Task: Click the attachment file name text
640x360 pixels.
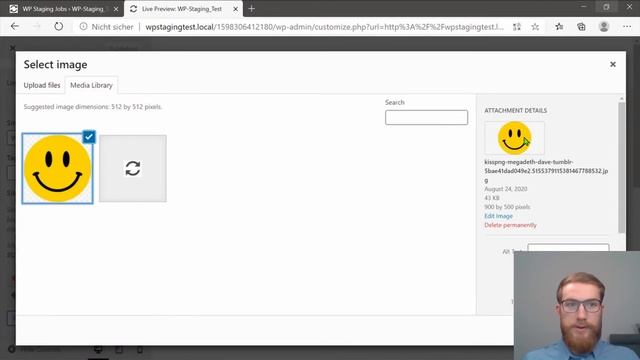Action: coord(546,171)
